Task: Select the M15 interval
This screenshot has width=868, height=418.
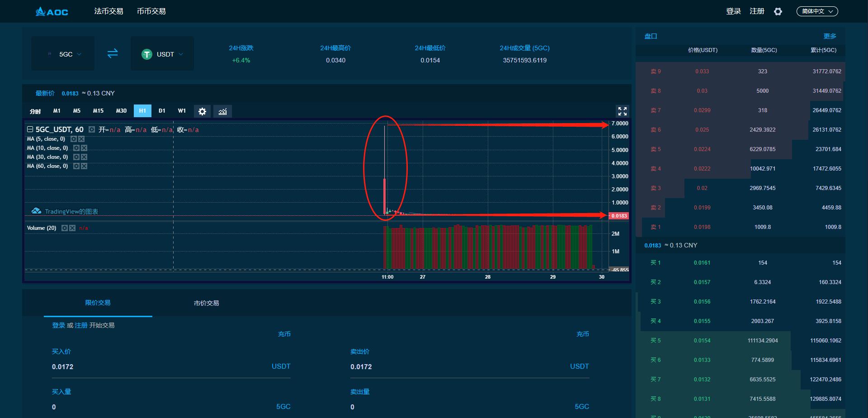Action: click(98, 111)
